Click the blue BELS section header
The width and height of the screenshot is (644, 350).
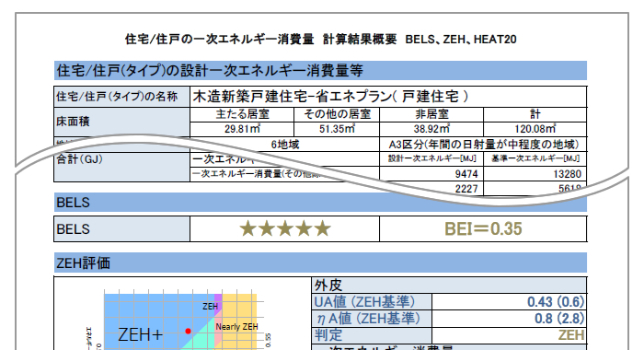click(320, 203)
